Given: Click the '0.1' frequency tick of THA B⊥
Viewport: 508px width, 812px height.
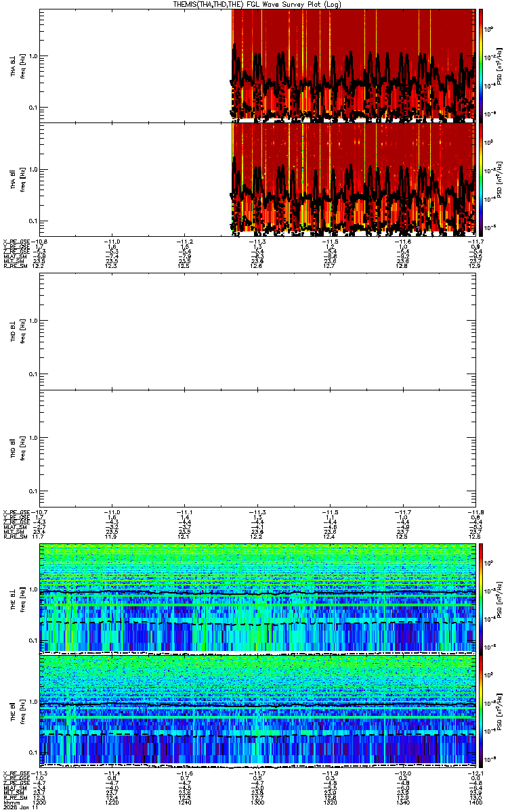Looking at the screenshot, I should coord(33,108).
